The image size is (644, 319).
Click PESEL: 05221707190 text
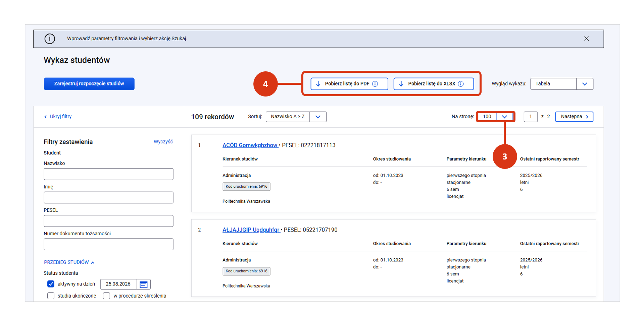(311, 230)
